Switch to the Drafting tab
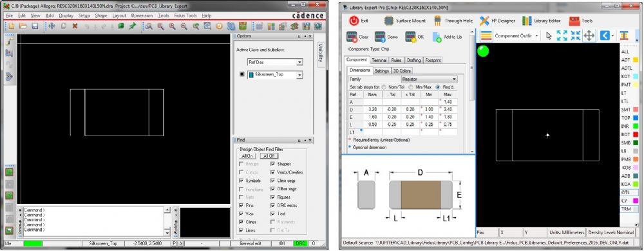 pyautogui.click(x=413, y=60)
